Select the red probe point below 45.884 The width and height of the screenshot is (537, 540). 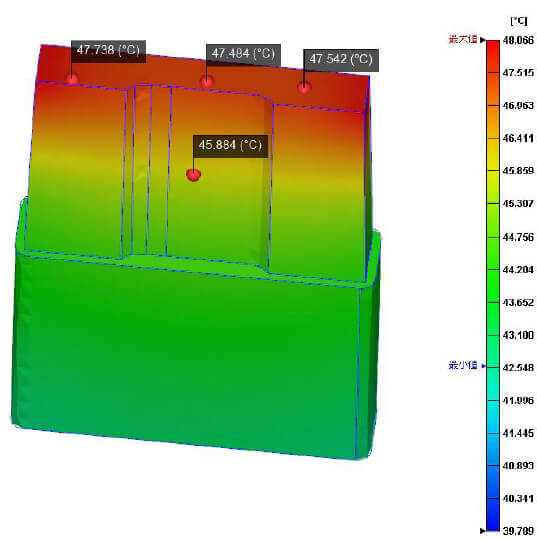pyautogui.click(x=193, y=175)
